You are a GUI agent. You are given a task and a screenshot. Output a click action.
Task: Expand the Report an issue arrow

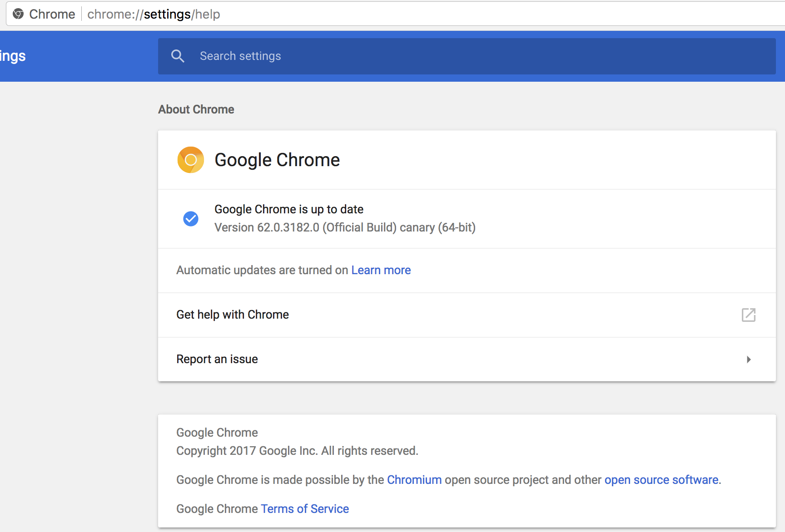coord(749,360)
